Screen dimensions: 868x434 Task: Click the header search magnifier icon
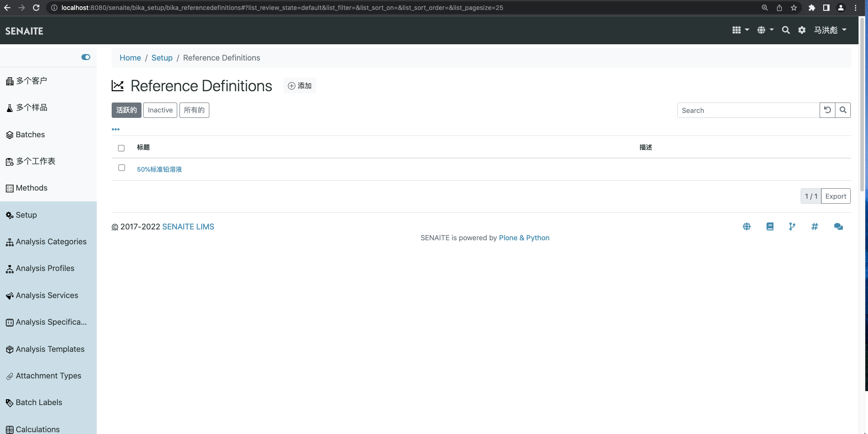click(x=786, y=30)
